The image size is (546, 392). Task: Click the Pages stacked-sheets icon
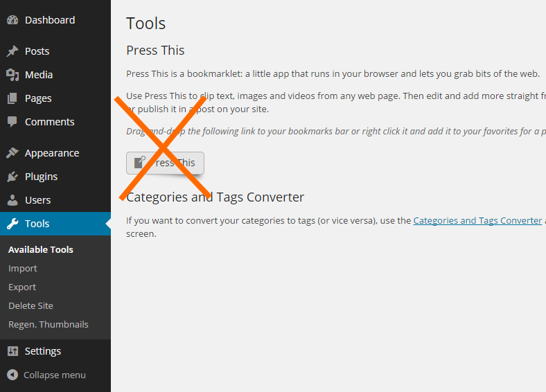(12, 98)
